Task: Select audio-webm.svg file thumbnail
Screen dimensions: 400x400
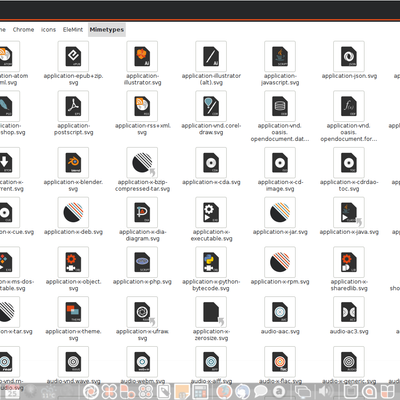Action: pos(142,362)
